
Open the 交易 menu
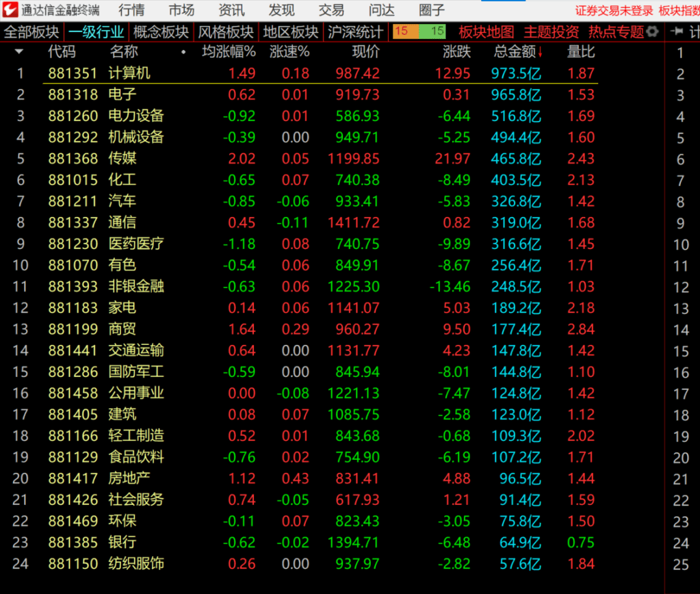pyautogui.click(x=331, y=10)
